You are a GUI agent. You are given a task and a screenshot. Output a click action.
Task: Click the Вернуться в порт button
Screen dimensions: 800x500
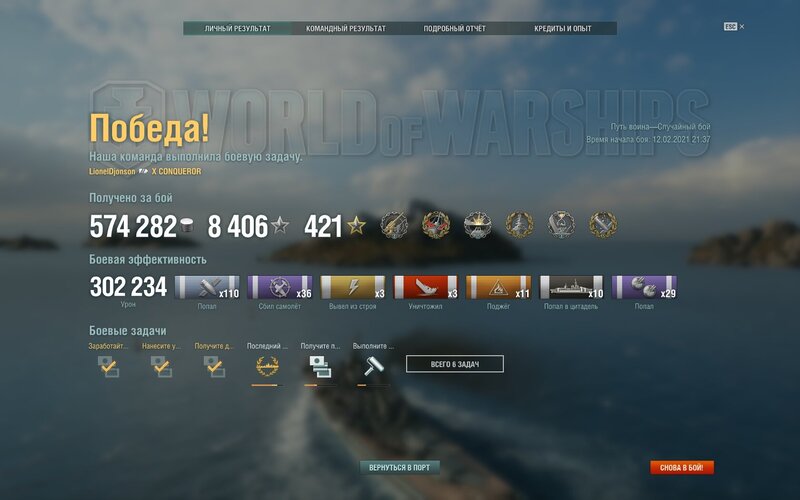[399, 467]
